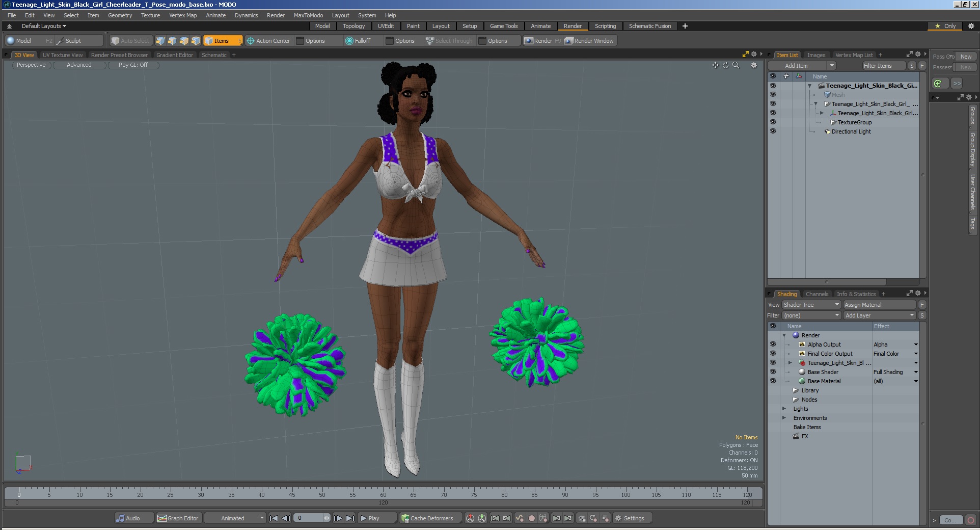Viewport: 980px width, 530px height.
Task: Toggle visibility of Directional Light
Action: (773, 131)
